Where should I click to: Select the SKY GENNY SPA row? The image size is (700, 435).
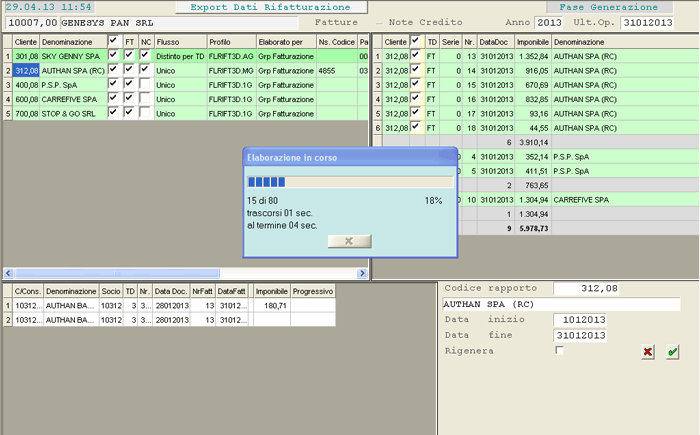coord(186,56)
